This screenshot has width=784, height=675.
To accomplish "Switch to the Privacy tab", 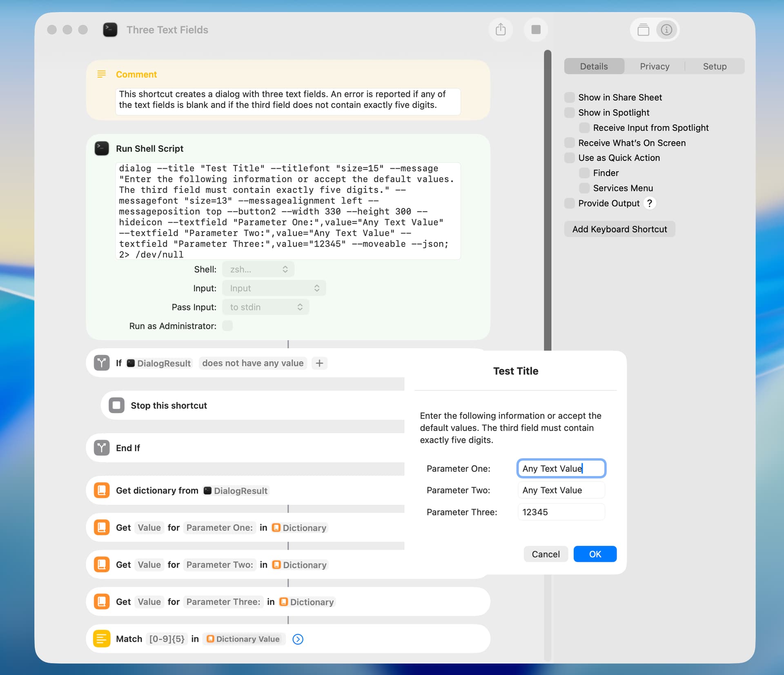I will pos(654,67).
